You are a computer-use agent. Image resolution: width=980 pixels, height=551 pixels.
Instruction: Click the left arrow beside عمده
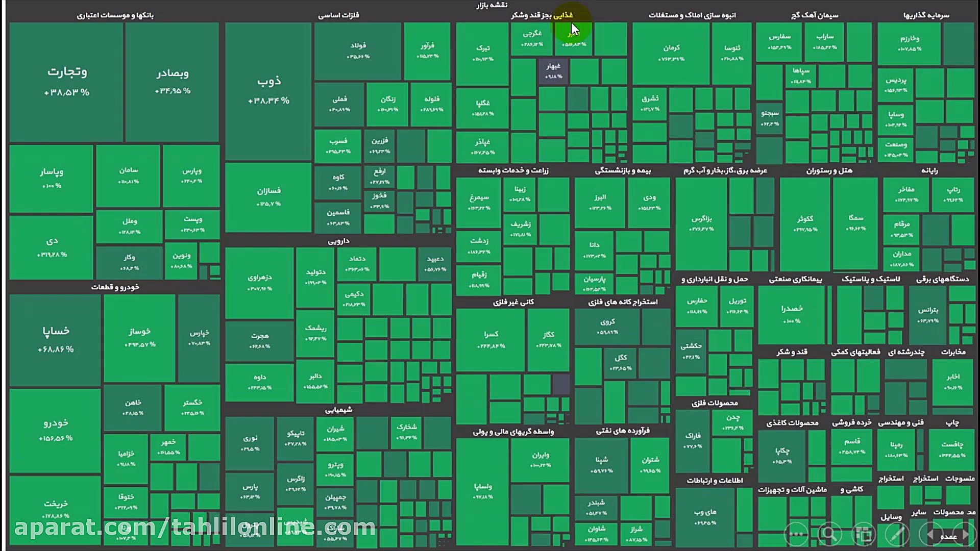click(x=930, y=535)
